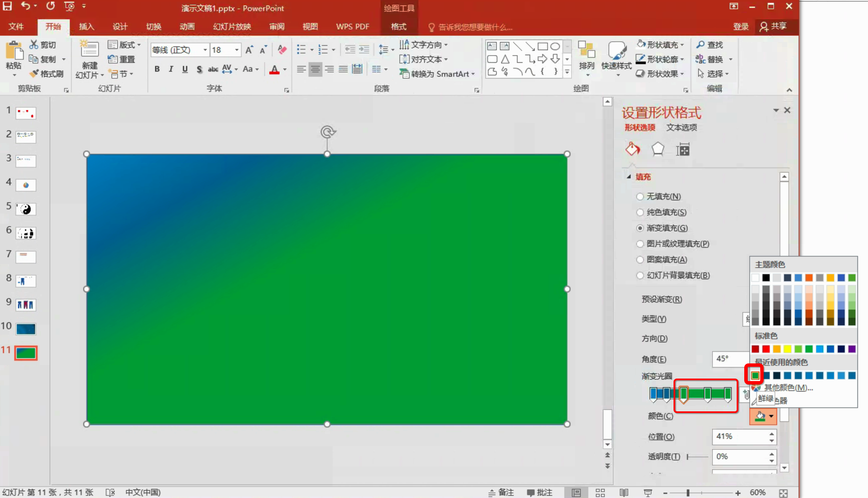Switch to the 设计 Design tab
The width and height of the screenshot is (868, 498).
point(120,26)
